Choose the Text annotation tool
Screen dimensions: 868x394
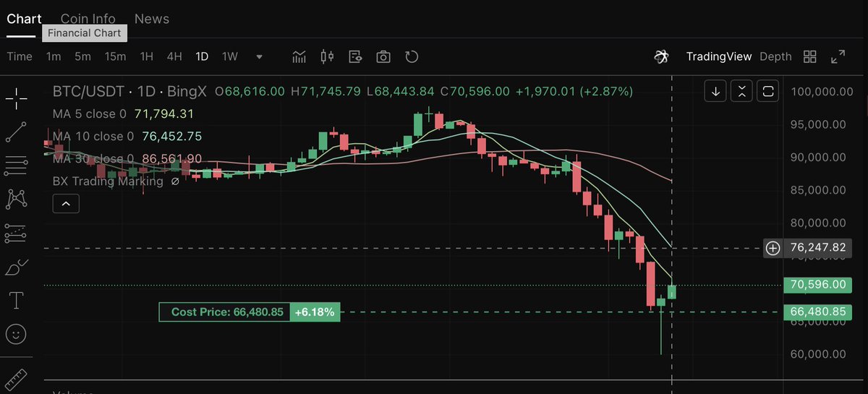coord(16,299)
